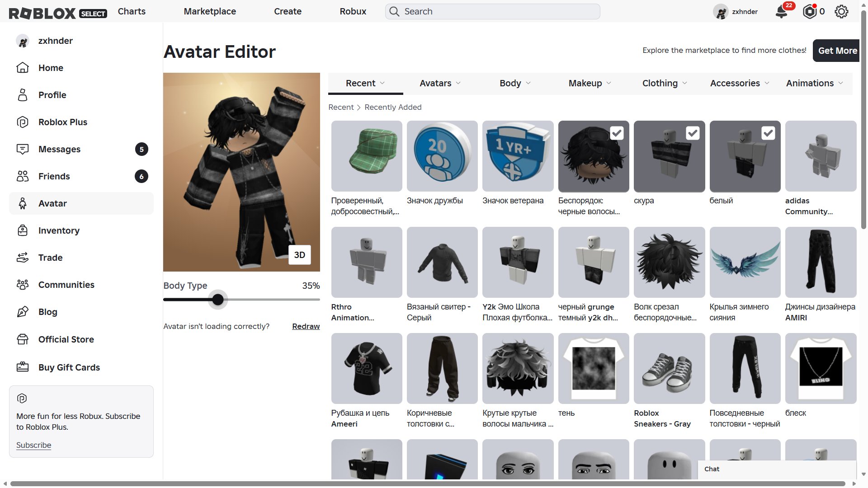868x488 pixels.
Task: Click the Roblox Plus icon in subscribe card
Action: click(22, 399)
